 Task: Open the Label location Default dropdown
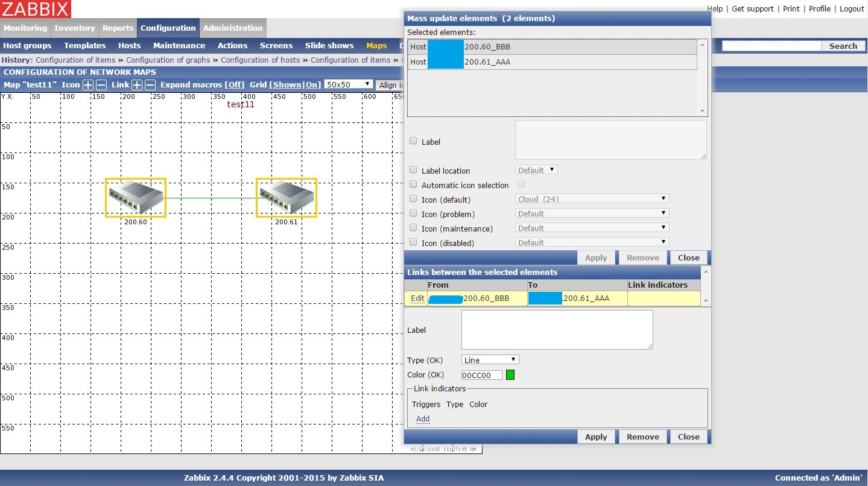[536, 170]
